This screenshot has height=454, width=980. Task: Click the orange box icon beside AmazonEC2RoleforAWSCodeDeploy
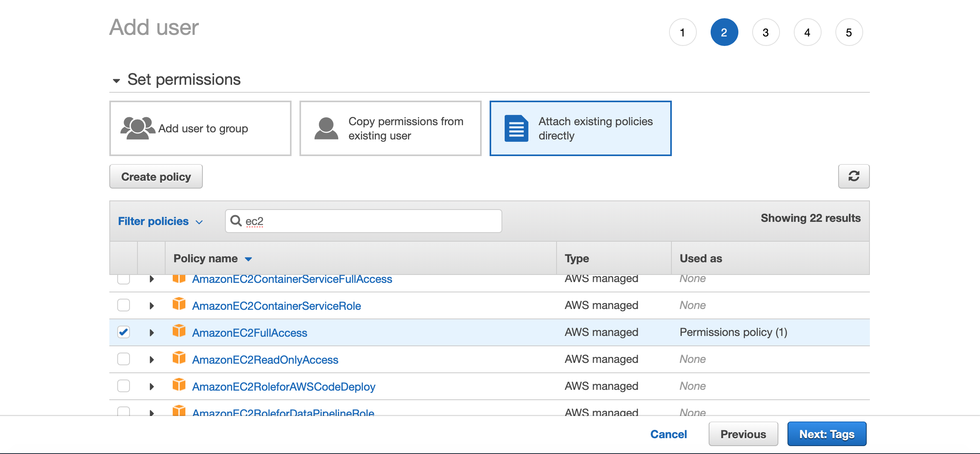point(179,385)
